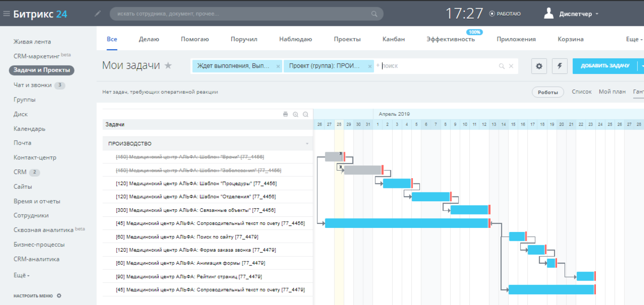The width and height of the screenshot is (644, 305).
Task: Click the blue Gantt bar for 'Связанные объекты'
Action: [x=469, y=210]
